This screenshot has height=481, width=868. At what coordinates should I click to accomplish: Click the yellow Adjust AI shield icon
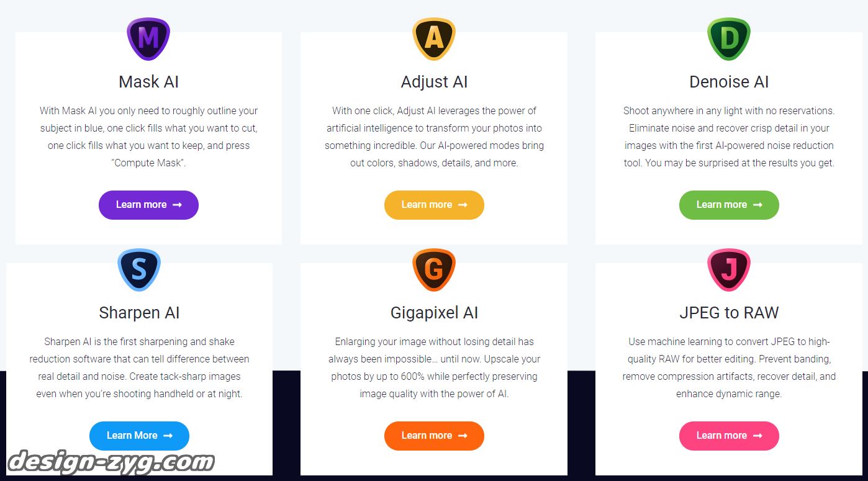pos(434,38)
